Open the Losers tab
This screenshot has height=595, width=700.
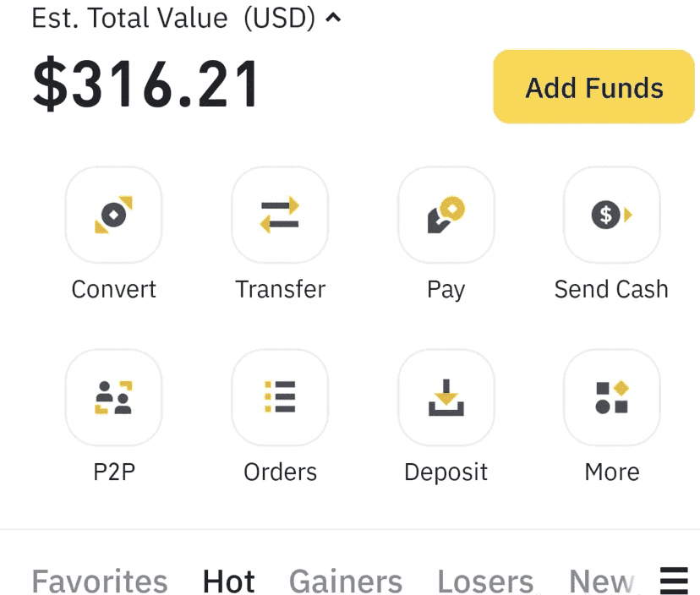pos(485,581)
